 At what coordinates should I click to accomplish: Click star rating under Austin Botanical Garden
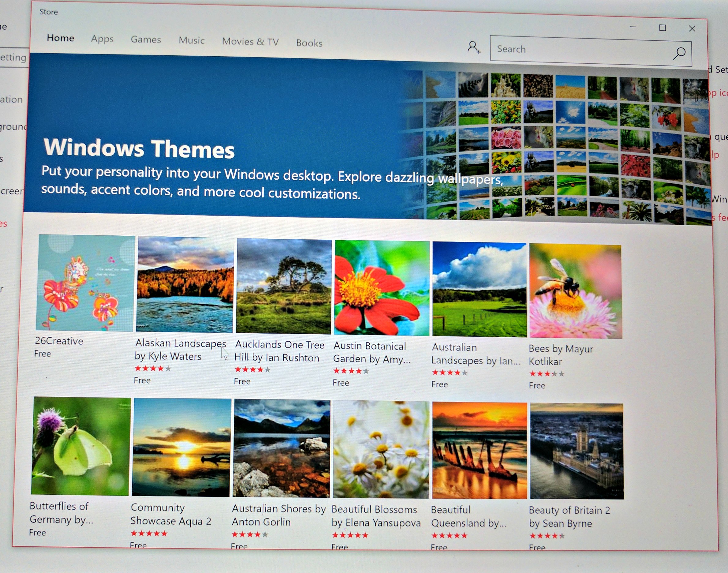(351, 371)
